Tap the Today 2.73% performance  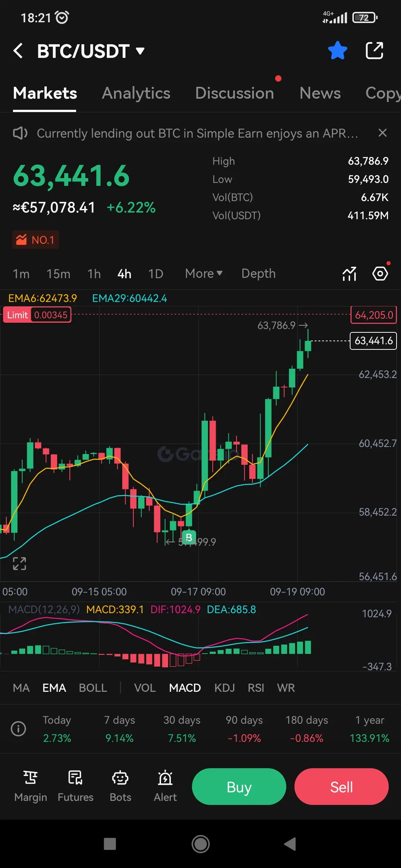(x=57, y=729)
